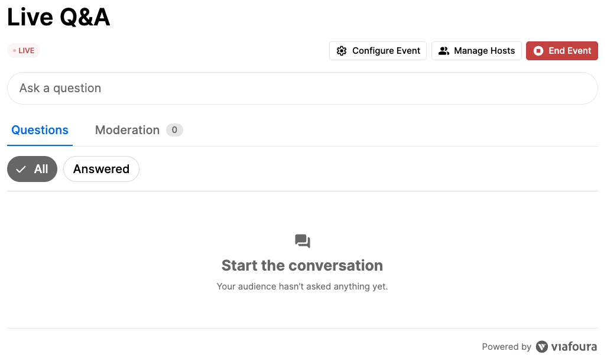607x364 pixels.
Task: Click the people icon on Manage Hosts
Action: click(444, 51)
